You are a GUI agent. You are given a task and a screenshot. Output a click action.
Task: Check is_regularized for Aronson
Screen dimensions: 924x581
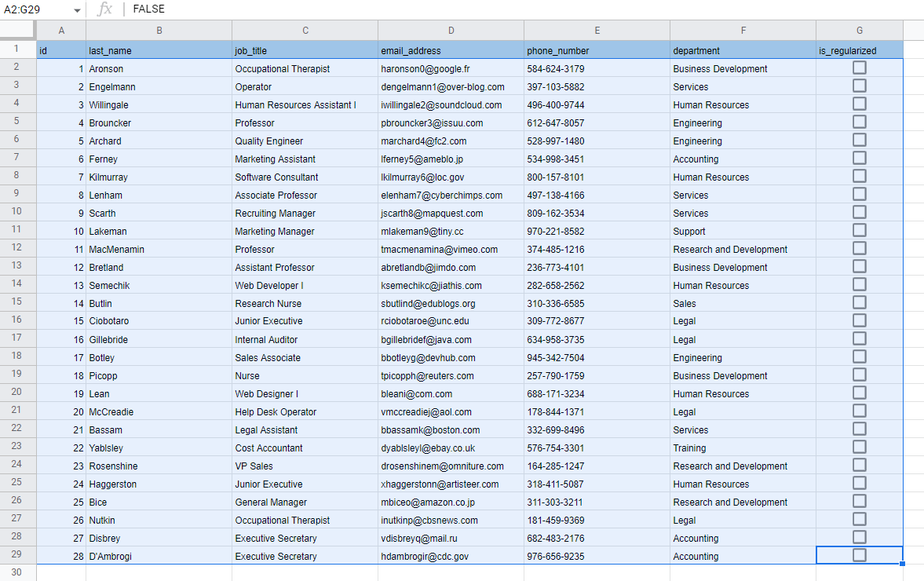pyautogui.click(x=859, y=68)
